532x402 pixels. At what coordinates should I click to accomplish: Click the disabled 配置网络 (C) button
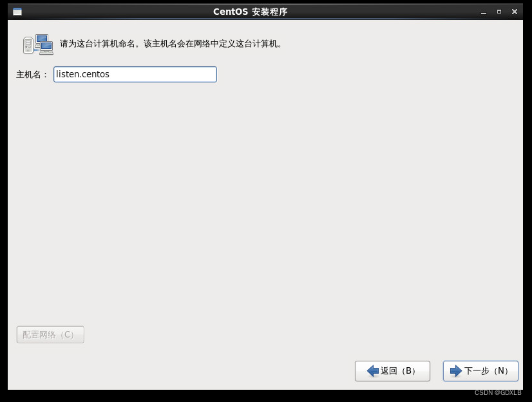click(x=50, y=334)
